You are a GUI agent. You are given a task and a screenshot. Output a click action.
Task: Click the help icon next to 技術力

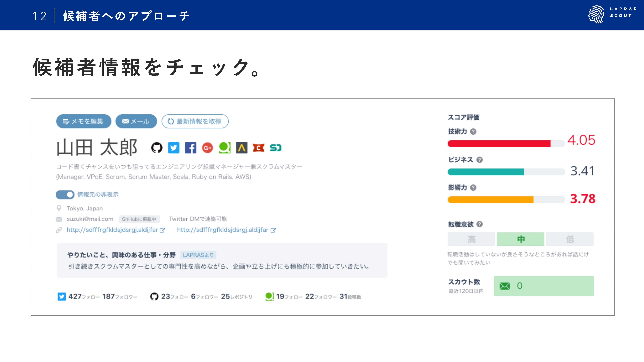click(x=473, y=132)
